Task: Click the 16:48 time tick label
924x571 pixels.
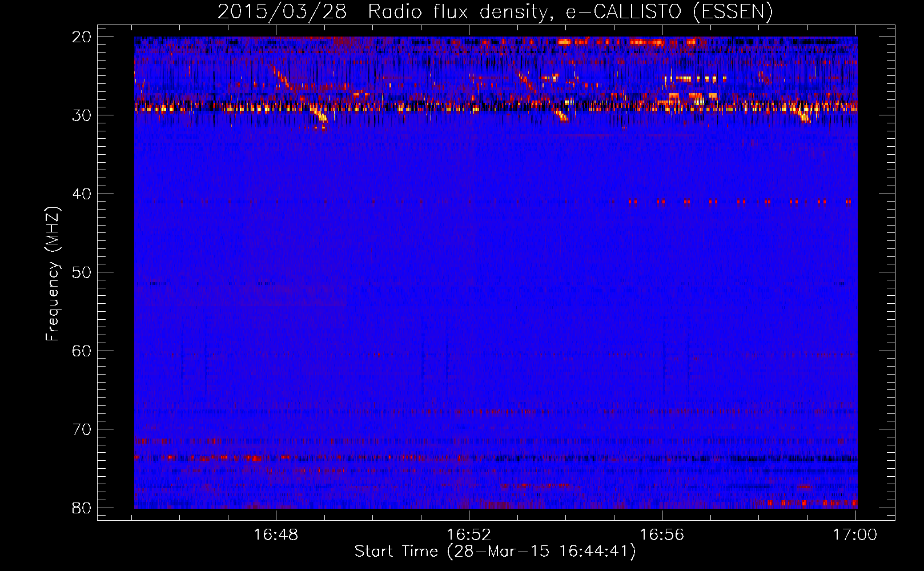Action: [x=276, y=535]
